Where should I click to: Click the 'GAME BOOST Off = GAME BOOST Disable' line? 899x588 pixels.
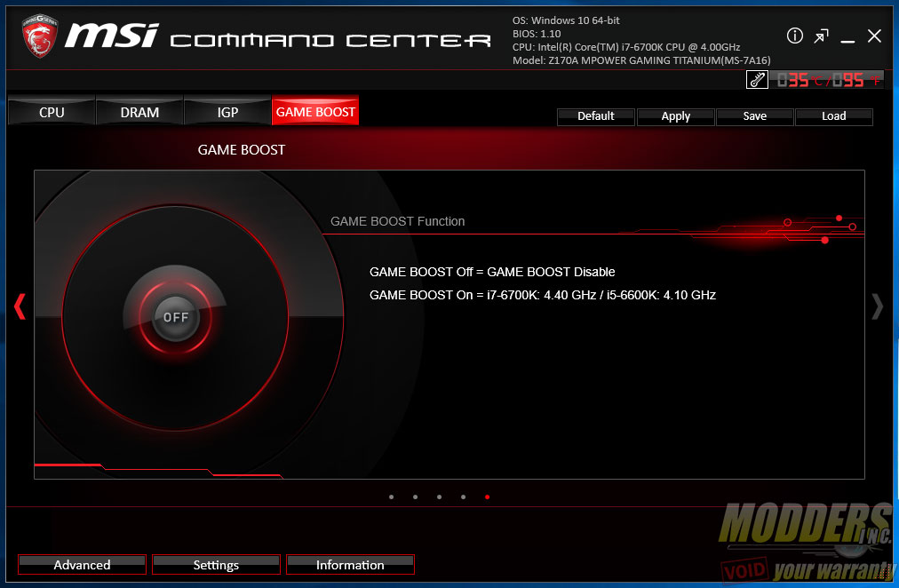pos(492,272)
